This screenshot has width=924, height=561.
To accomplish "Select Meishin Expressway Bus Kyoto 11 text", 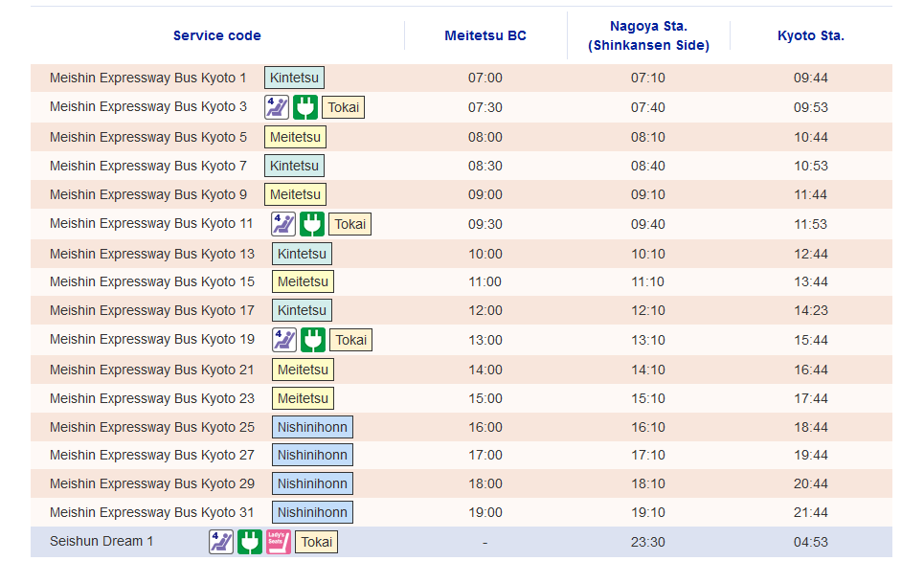I will point(151,223).
